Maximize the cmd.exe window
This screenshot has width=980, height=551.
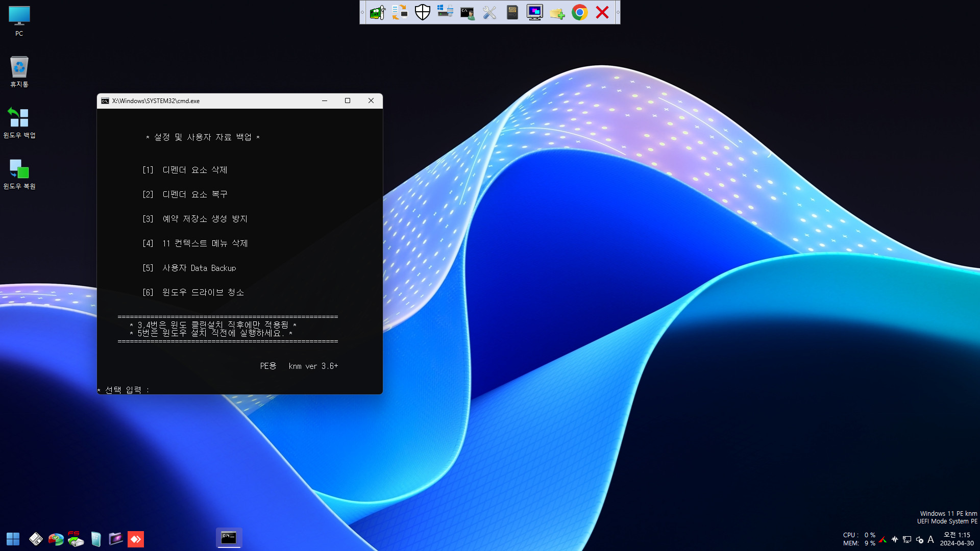(x=348, y=101)
